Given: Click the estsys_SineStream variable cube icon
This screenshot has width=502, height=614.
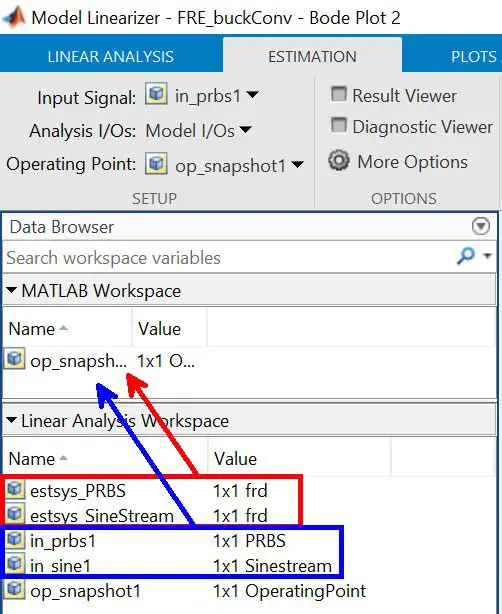Looking at the screenshot, I should tap(15, 514).
